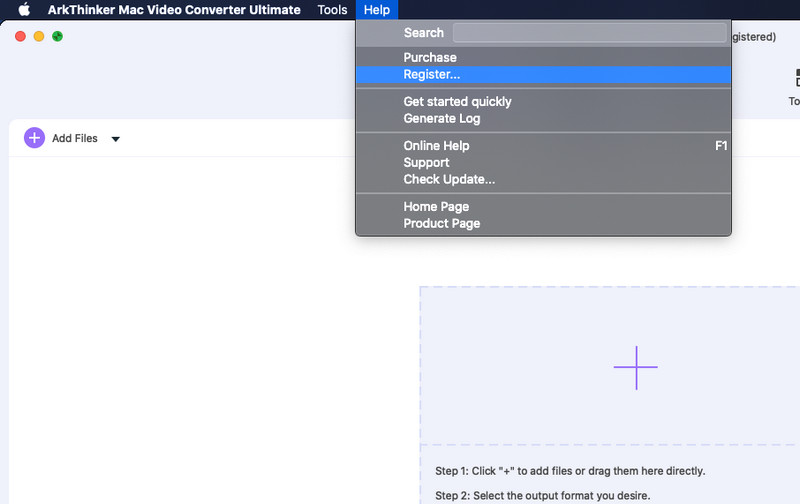Click the Step 1 instruction text
Screen dimensions: 800x504
pyautogui.click(x=570, y=471)
